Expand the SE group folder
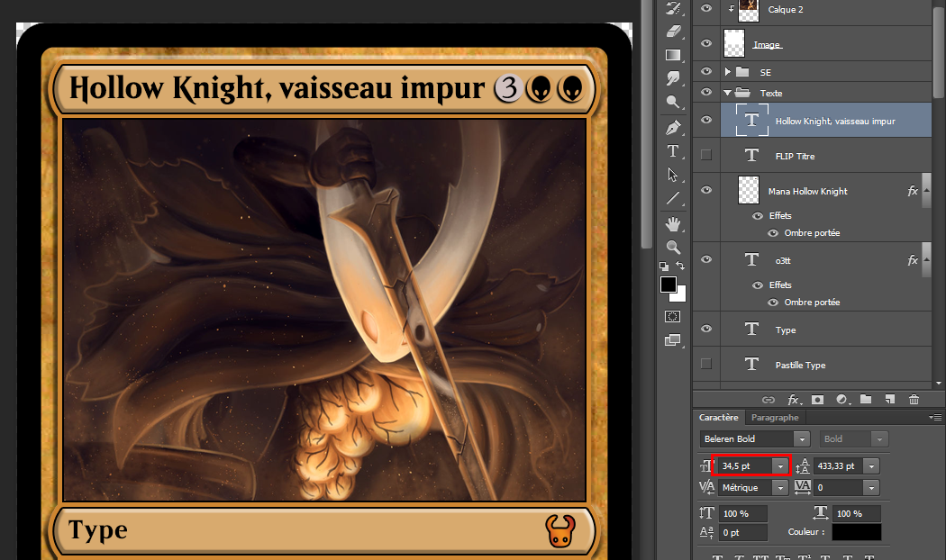This screenshot has height=560, width=946. tap(728, 72)
